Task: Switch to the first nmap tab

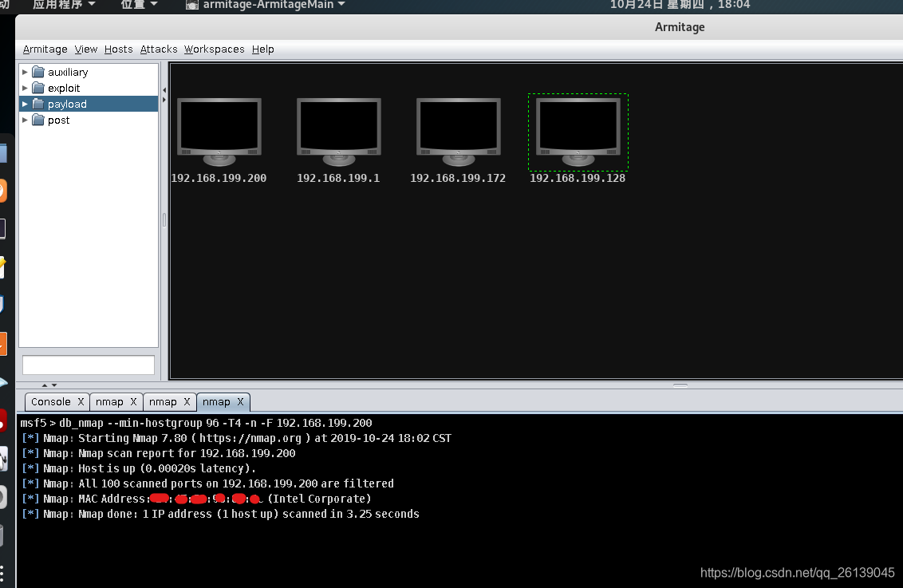Action: coord(109,402)
